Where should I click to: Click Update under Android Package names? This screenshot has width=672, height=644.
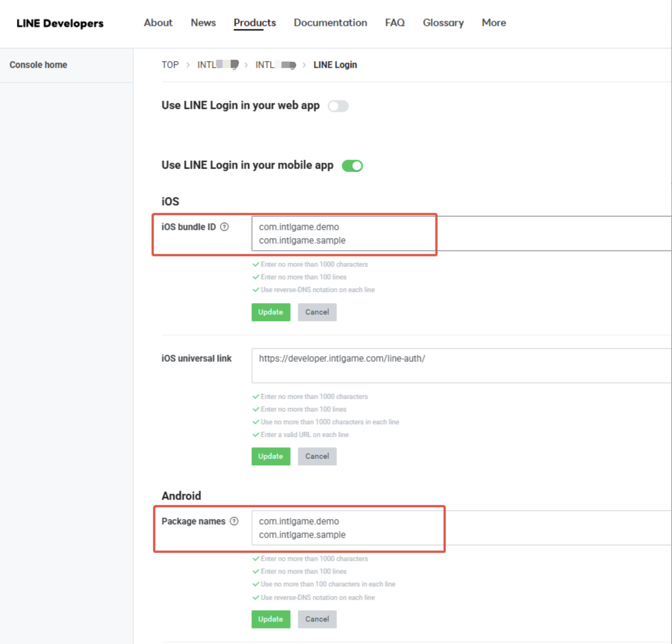point(271,619)
